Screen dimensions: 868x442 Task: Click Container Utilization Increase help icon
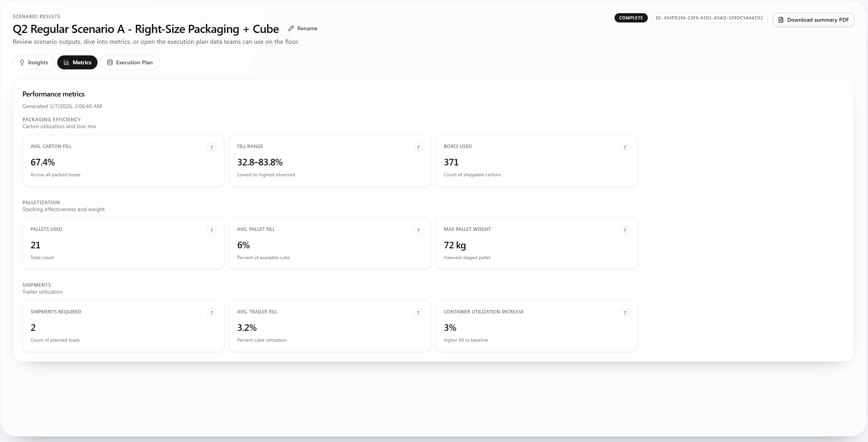click(625, 313)
